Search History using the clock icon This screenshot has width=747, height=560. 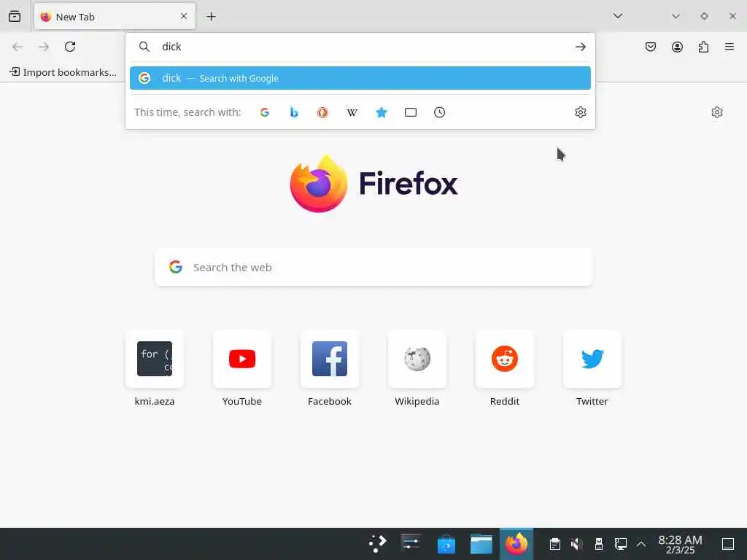point(440,112)
